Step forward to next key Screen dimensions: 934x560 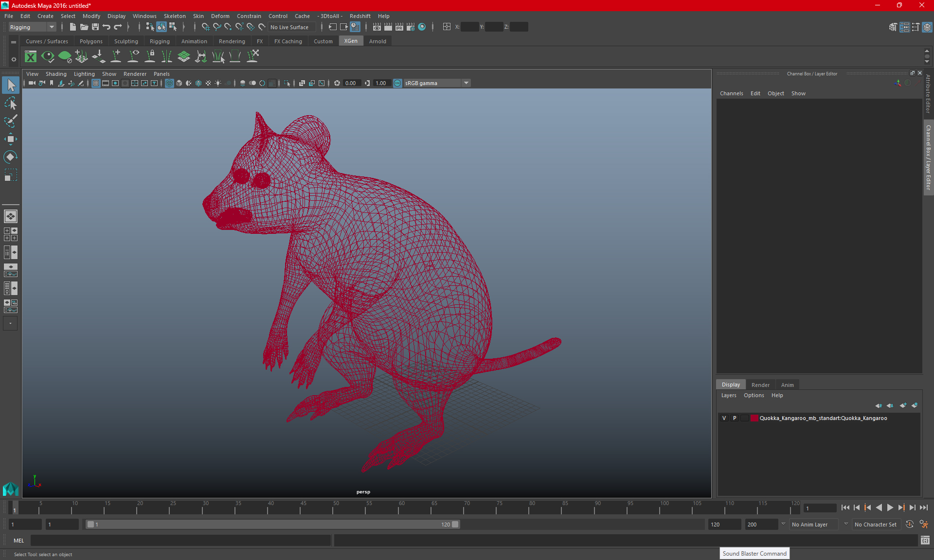(901, 507)
